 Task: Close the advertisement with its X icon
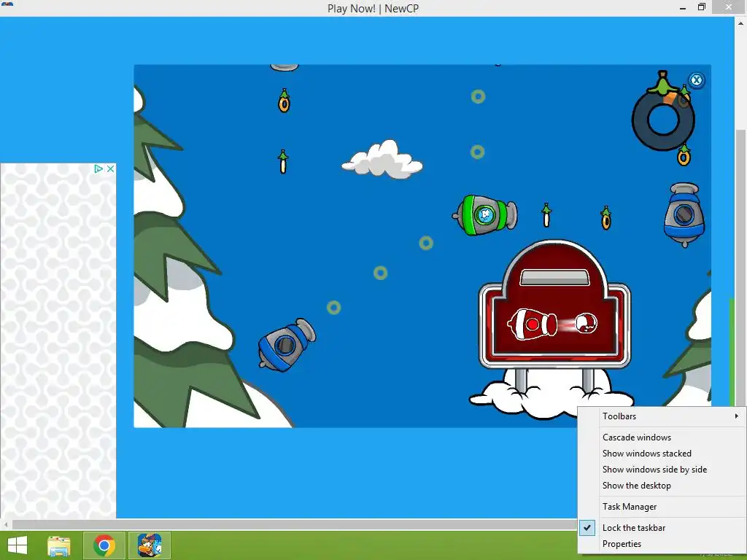[111, 168]
